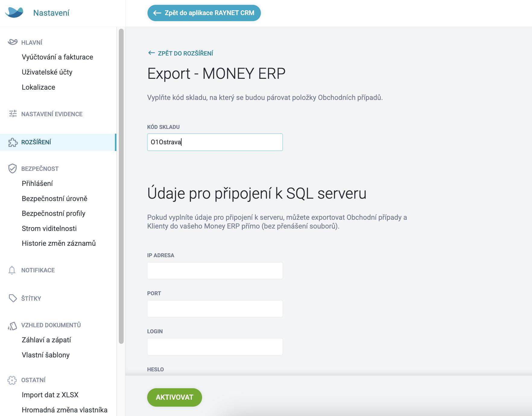Click the Hlavní section fish icon
Viewport: 532px width, 416px height.
[x=12, y=42]
